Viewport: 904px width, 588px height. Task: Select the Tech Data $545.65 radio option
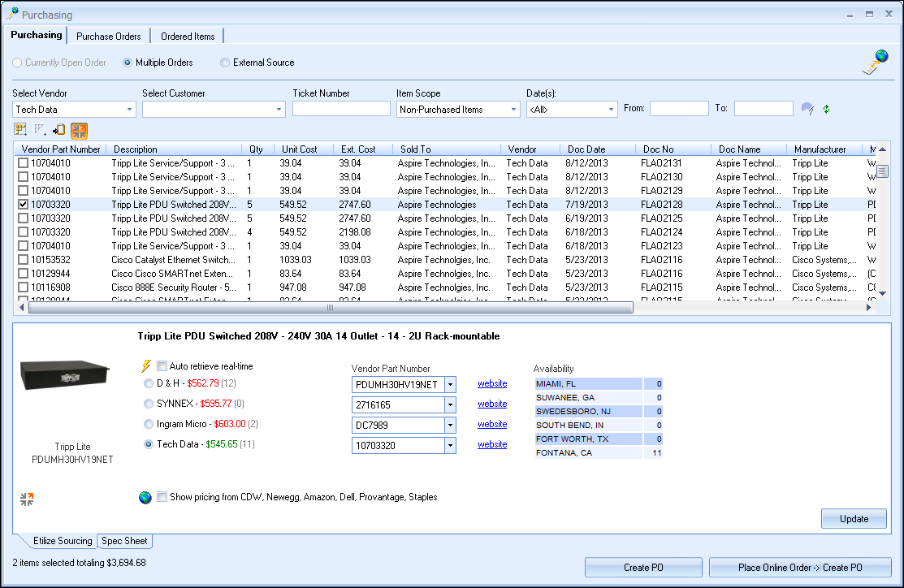[x=149, y=444]
